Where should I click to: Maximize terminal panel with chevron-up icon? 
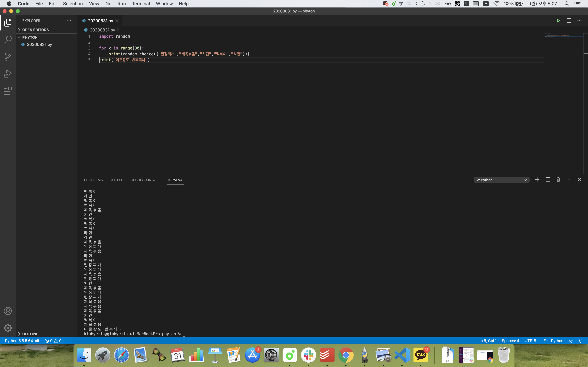pyautogui.click(x=569, y=180)
